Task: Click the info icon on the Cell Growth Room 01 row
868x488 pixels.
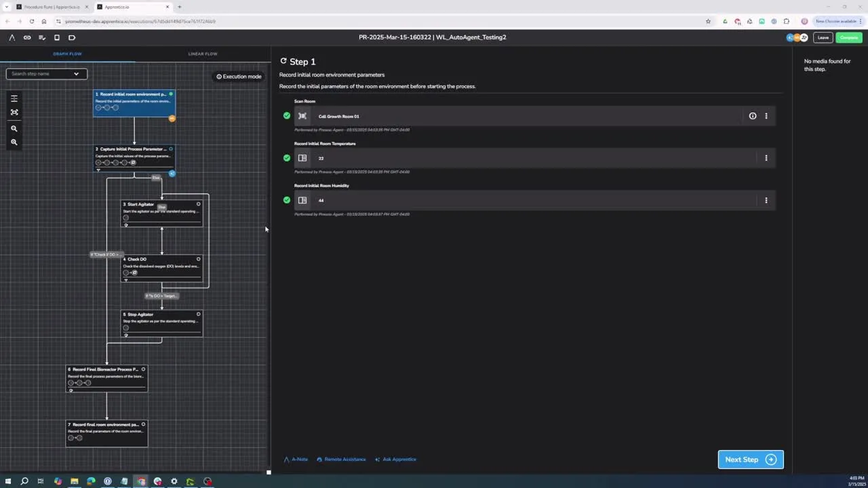Action: [752, 116]
